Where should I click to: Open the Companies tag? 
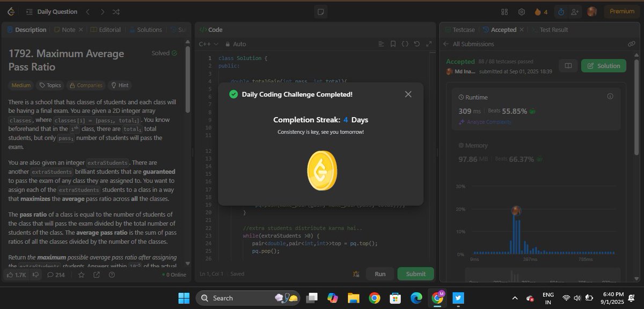click(85, 85)
